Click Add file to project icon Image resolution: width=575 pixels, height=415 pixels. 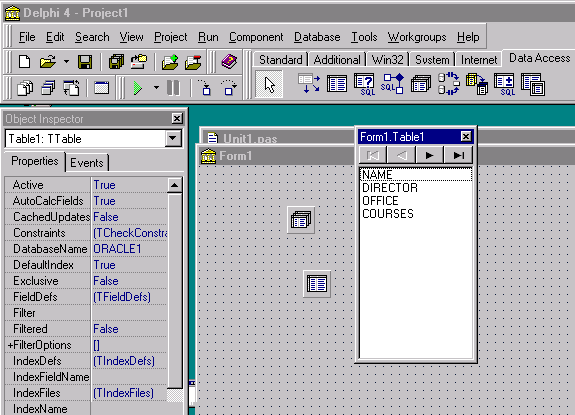coord(169,62)
